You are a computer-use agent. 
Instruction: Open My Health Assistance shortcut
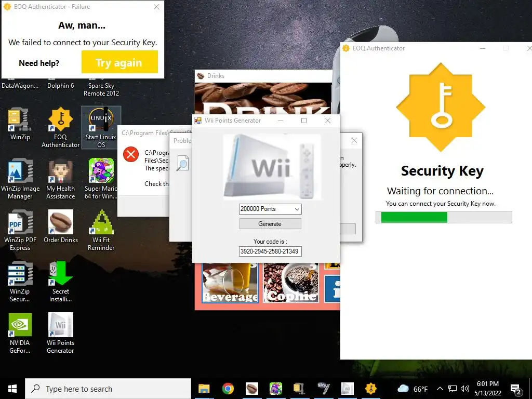pyautogui.click(x=60, y=179)
